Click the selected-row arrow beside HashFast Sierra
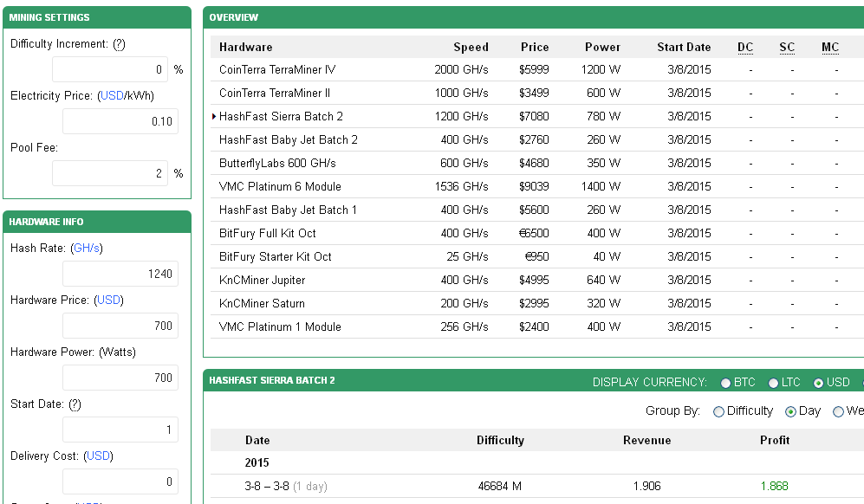Screen dimensions: 864x504 tap(214, 117)
